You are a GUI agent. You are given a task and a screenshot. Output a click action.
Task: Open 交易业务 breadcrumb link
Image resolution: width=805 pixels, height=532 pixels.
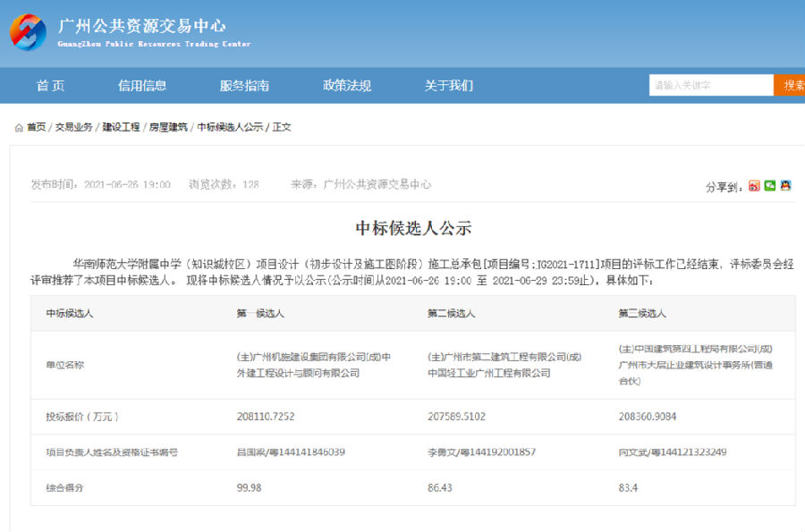(x=73, y=128)
